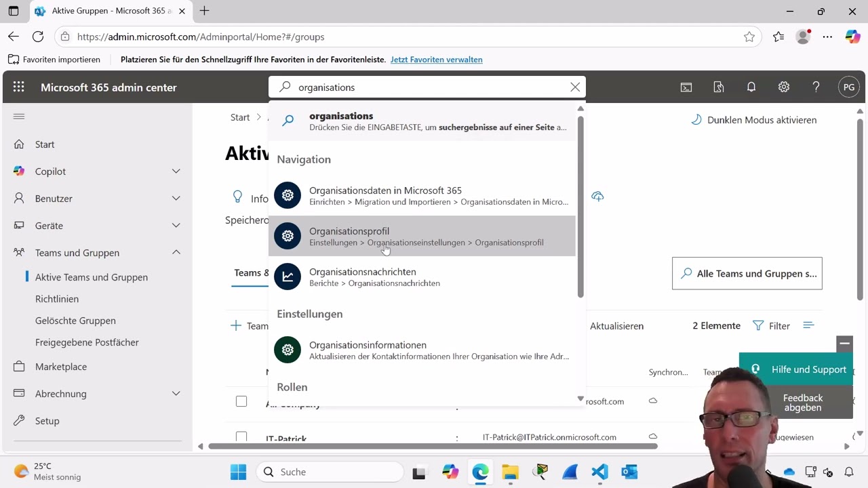Open the list view options icon
This screenshot has height=488, width=868.
point(808,325)
